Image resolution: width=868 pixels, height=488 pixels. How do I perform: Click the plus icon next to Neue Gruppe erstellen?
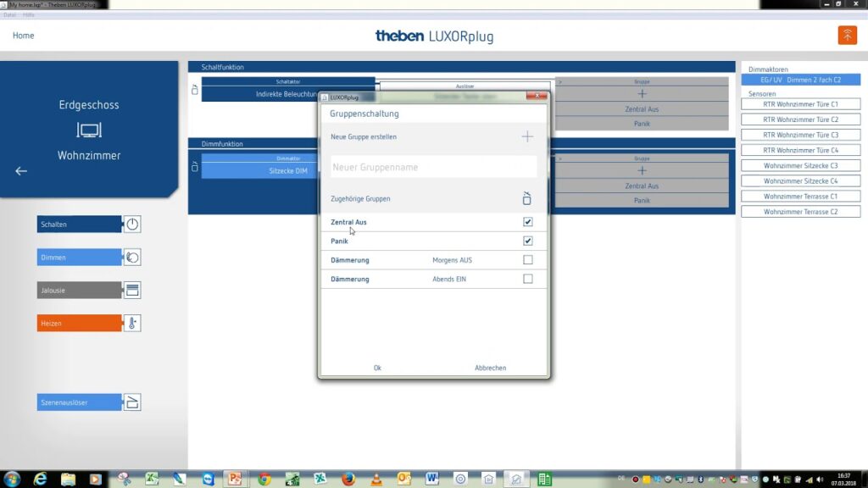[527, 136]
